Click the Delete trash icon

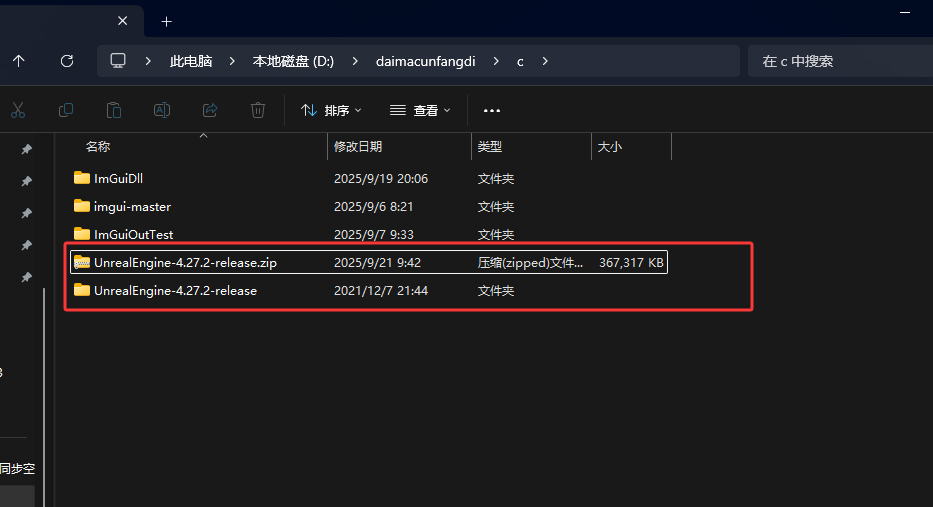258,110
